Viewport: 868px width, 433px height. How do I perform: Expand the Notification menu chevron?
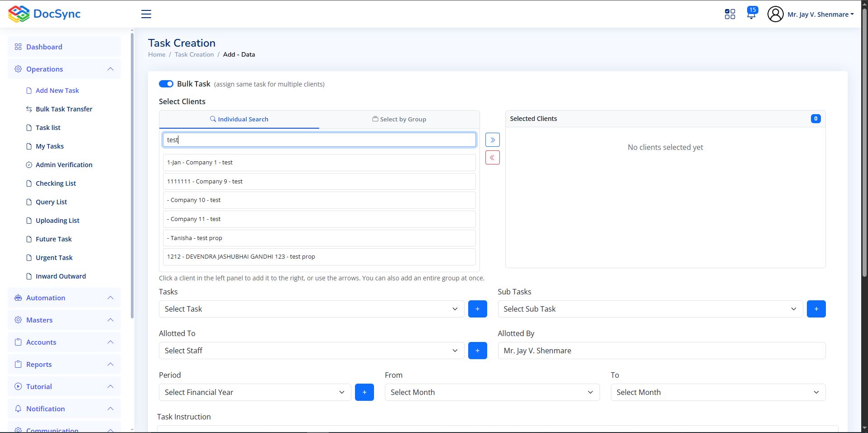pos(110,409)
